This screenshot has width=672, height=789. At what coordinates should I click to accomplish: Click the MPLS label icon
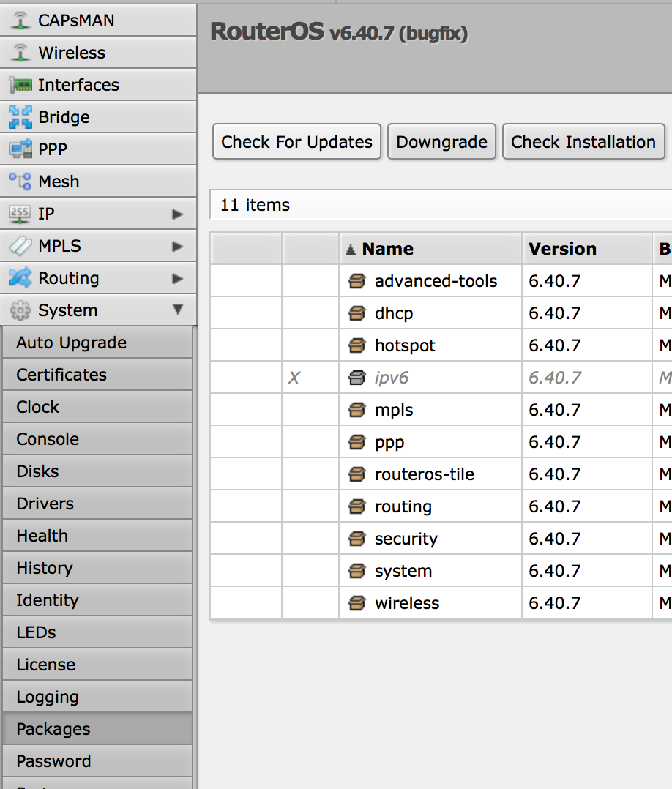point(20,246)
